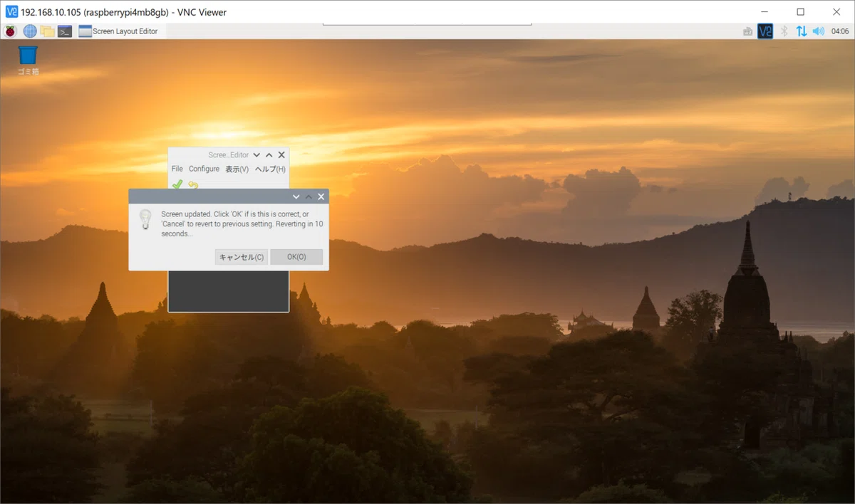
Task: Open the file manager folder icon
Action: pyautogui.click(x=47, y=31)
